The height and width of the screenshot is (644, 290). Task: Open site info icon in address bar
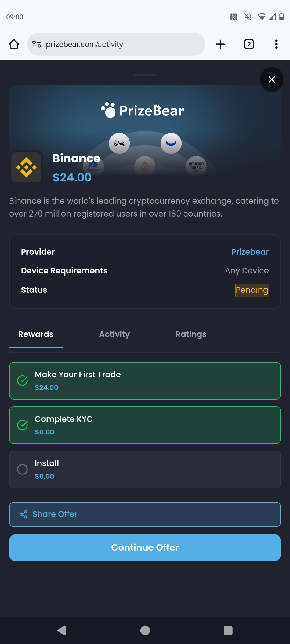coord(37,44)
